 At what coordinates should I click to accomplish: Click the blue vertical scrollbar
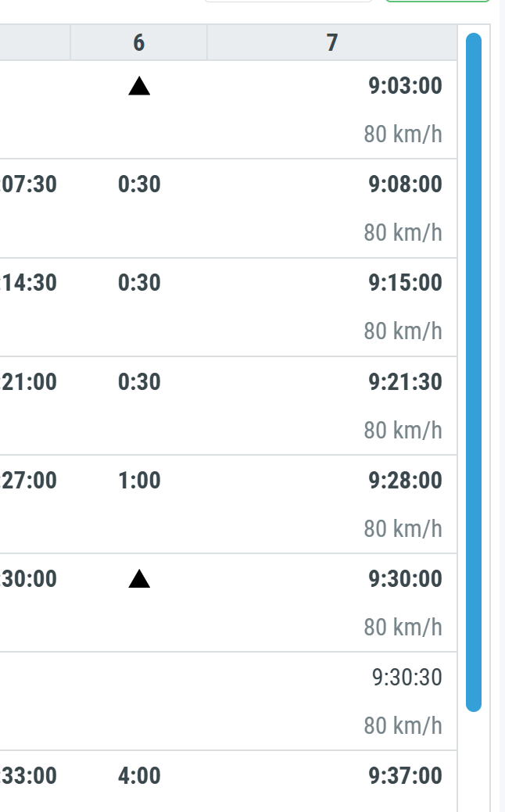[474, 372]
